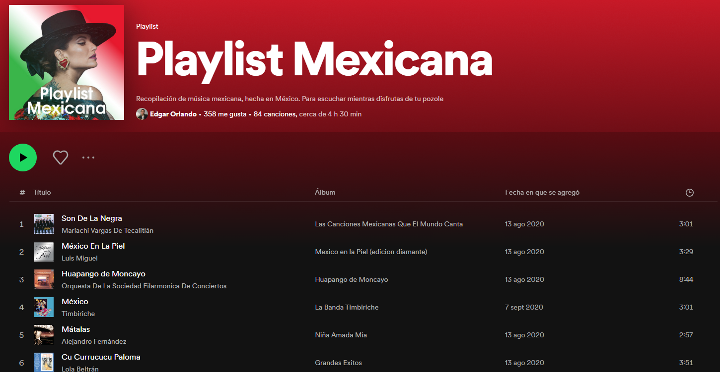Click the 84 canciones count

275,114
